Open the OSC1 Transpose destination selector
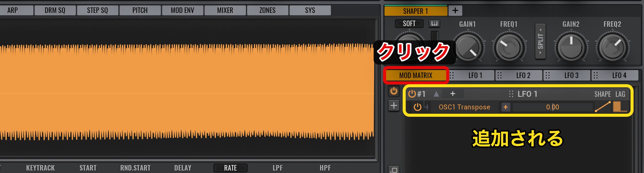The width and height of the screenshot is (644, 173). coord(464,107)
